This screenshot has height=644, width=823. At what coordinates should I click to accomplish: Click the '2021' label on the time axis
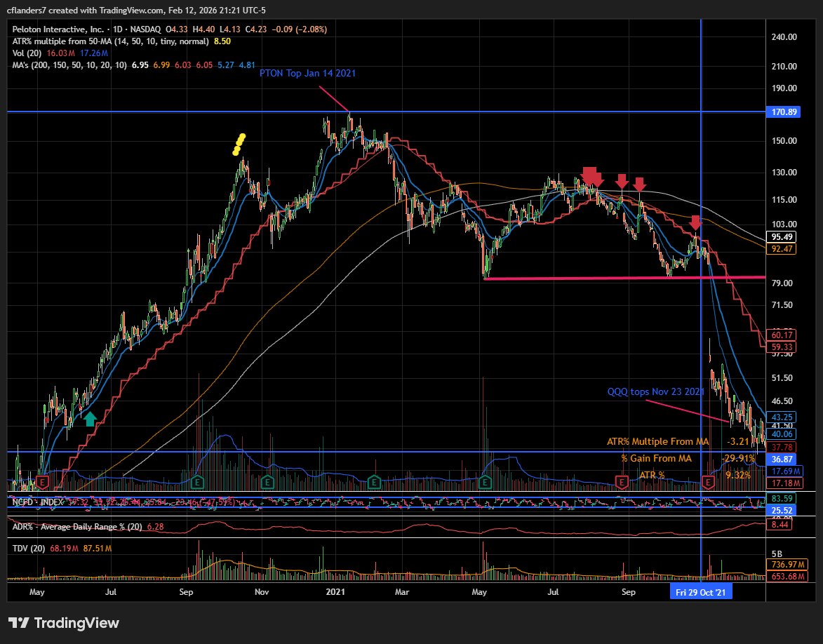(x=335, y=592)
